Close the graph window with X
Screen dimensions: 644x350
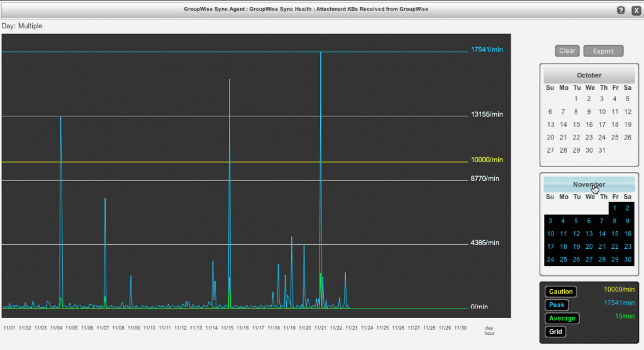[x=636, y=10]
